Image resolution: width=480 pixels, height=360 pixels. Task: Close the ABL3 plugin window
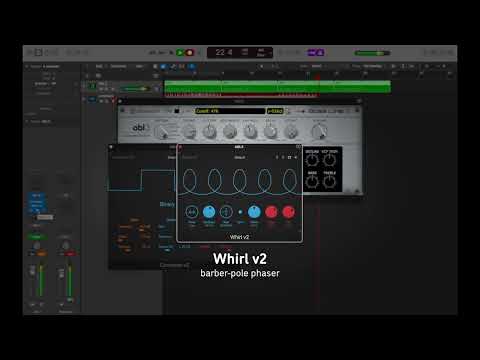pos(120,101)
